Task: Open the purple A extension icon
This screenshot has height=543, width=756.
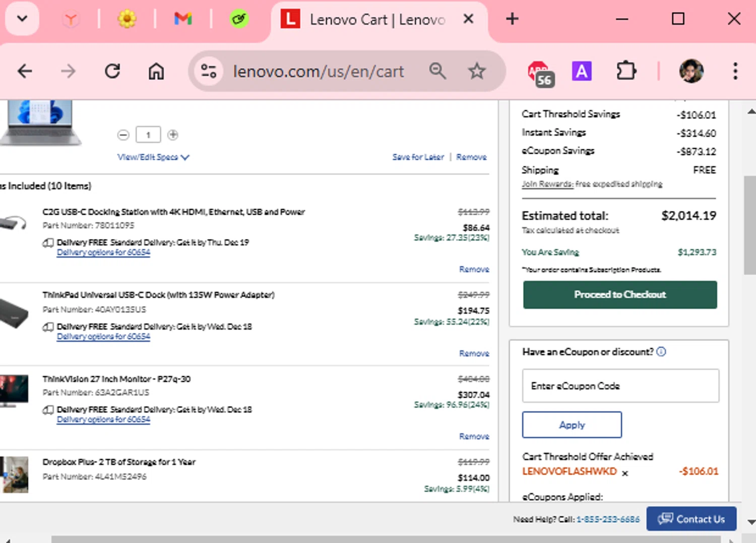Action: pos(582,71)
